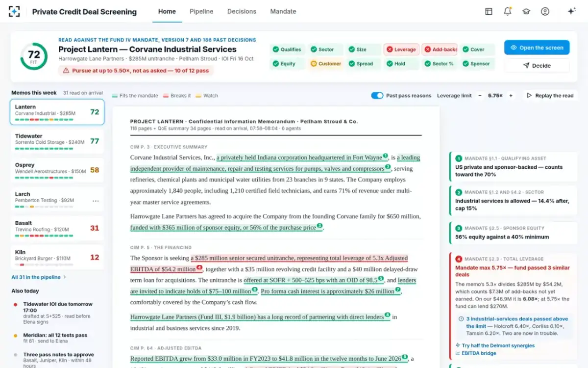Click the Watch legend swatch
The image size is (588, 368).
click(x=198, y=96)
